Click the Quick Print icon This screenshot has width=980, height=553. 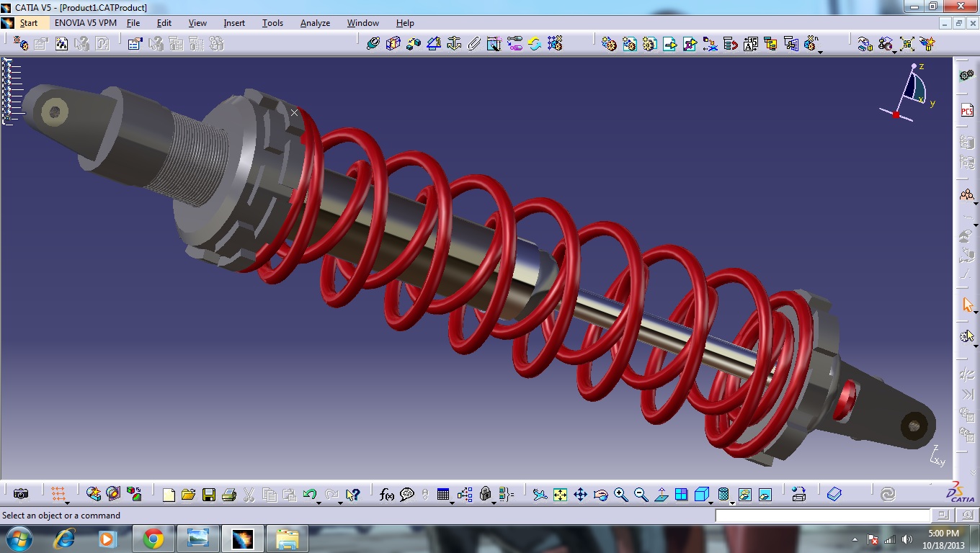click(229, 495)
